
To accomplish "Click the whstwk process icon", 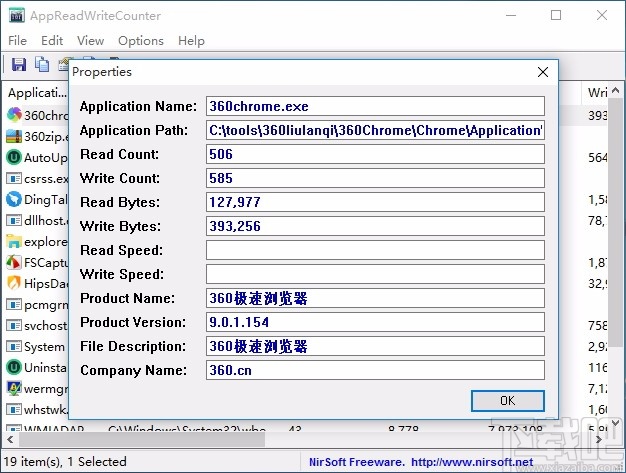I will click(x=14, y=410).
